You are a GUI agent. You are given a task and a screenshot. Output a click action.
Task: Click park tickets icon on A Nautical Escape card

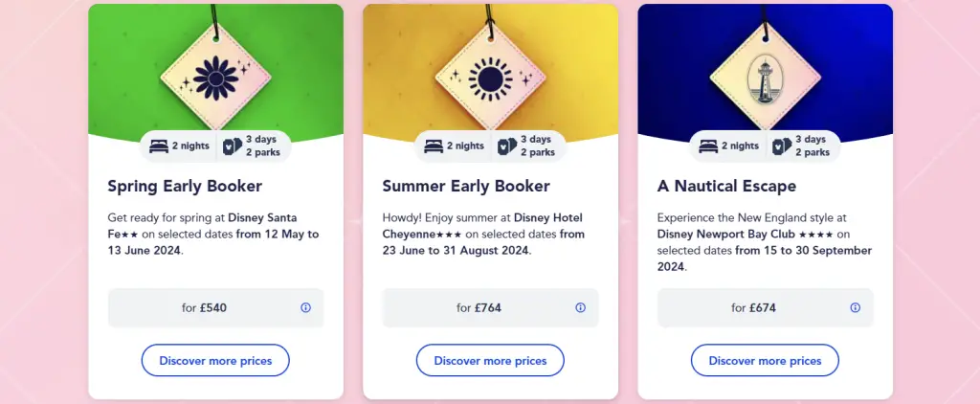pos(783,146)
